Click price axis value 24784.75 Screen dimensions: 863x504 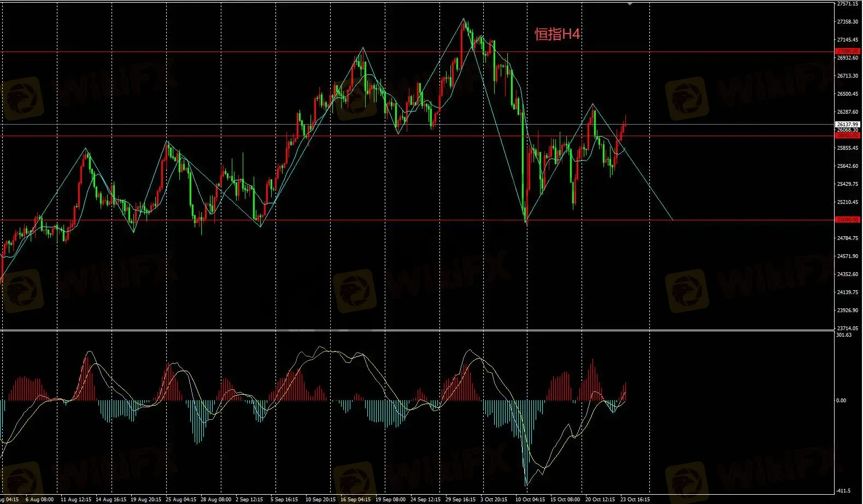[848, 238]
